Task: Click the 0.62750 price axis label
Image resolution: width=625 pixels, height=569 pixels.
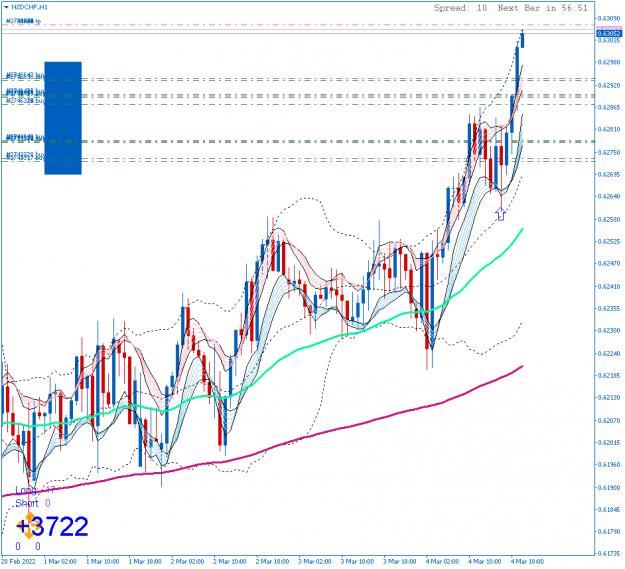Action: pyautogui.click(x=609, y=153)
